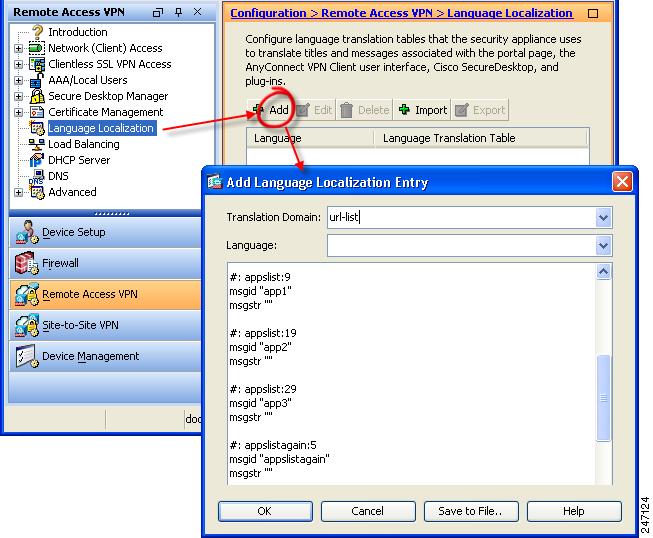
Task: Click the DNS icon
Action: pyautogui.click(x=37, y=176)
